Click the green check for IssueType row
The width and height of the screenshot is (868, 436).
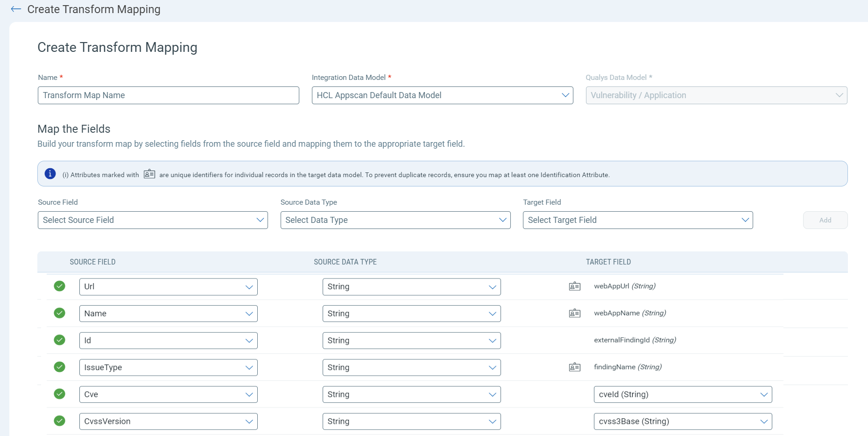[x=59, y=367]
